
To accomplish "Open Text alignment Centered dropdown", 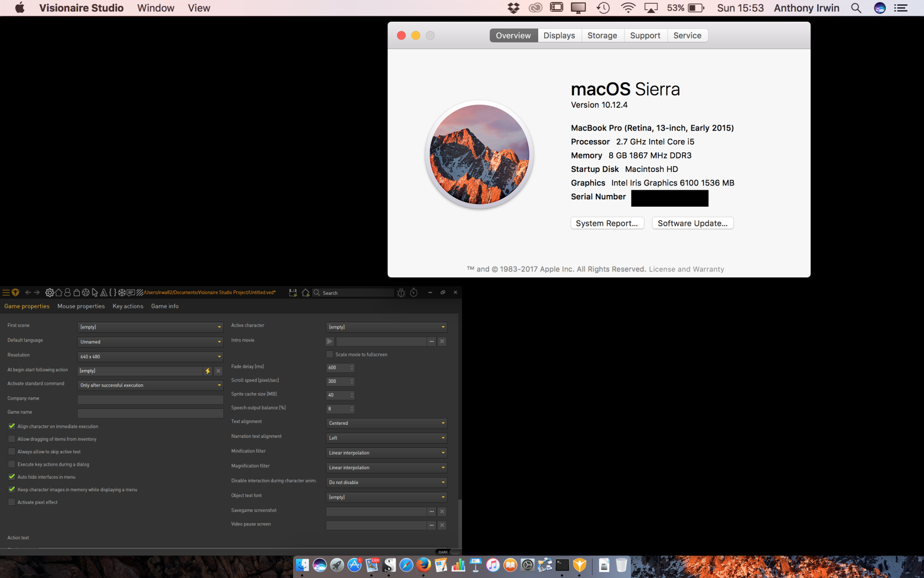I will pyautogui.click(x=386, y=423).
